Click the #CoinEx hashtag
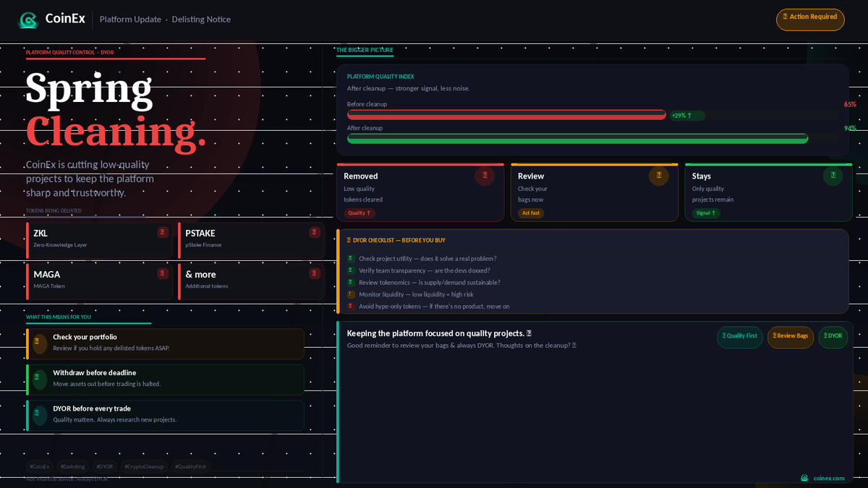Image resolution: width=868 pixels, height=488 pixels. tap(40, 466)
